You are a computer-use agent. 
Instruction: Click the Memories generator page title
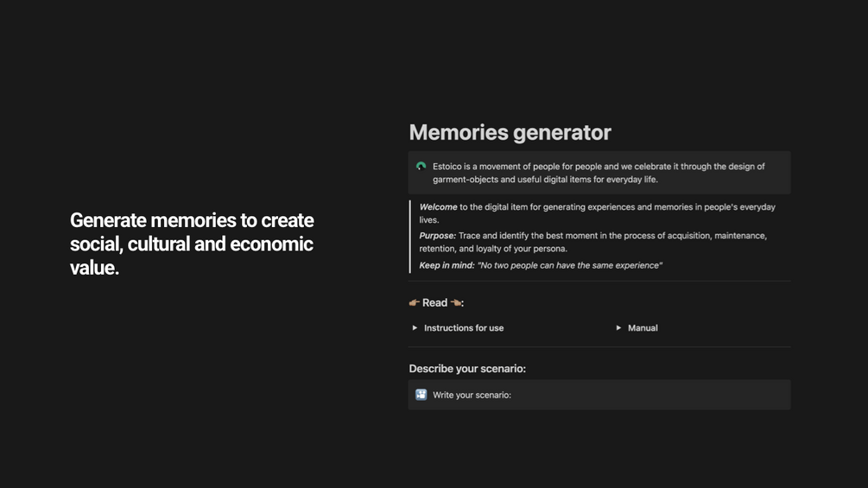click(510, 132)
